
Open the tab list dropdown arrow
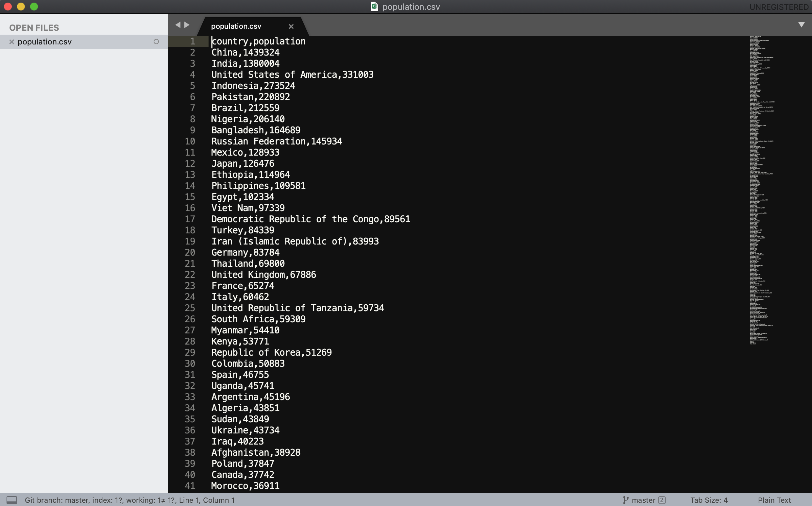(801, 25)
